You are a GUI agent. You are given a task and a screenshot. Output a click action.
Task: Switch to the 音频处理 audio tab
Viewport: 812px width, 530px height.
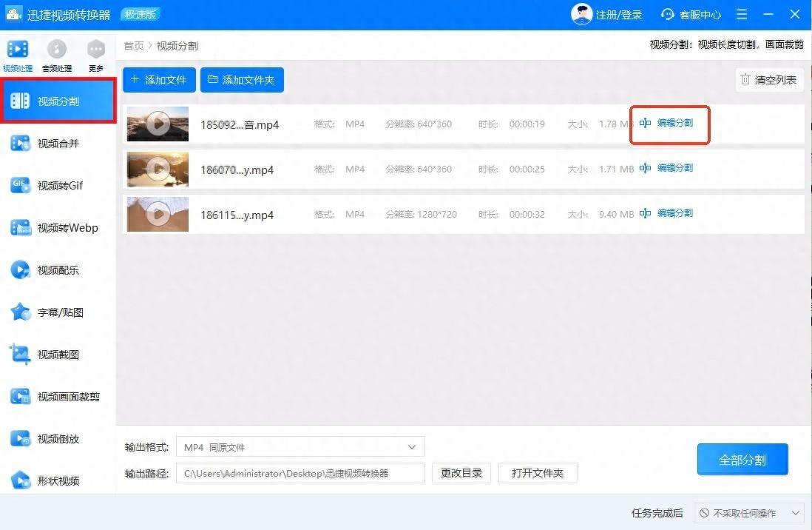tap(57, 55)
